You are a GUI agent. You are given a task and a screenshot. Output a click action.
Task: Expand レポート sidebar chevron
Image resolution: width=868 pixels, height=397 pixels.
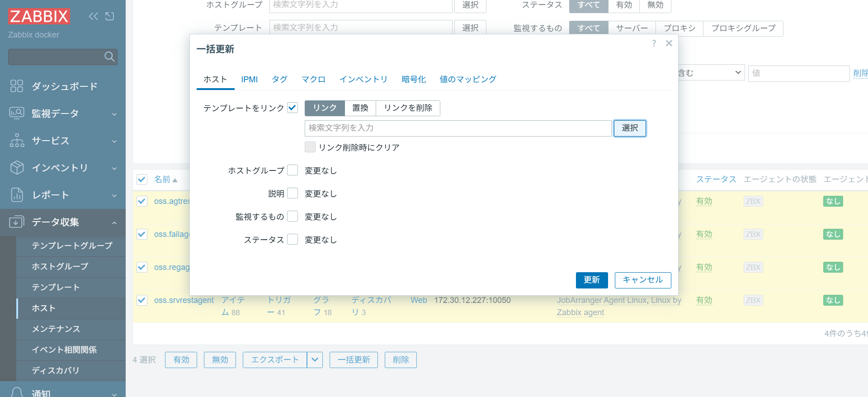click(x=114, y=195)
